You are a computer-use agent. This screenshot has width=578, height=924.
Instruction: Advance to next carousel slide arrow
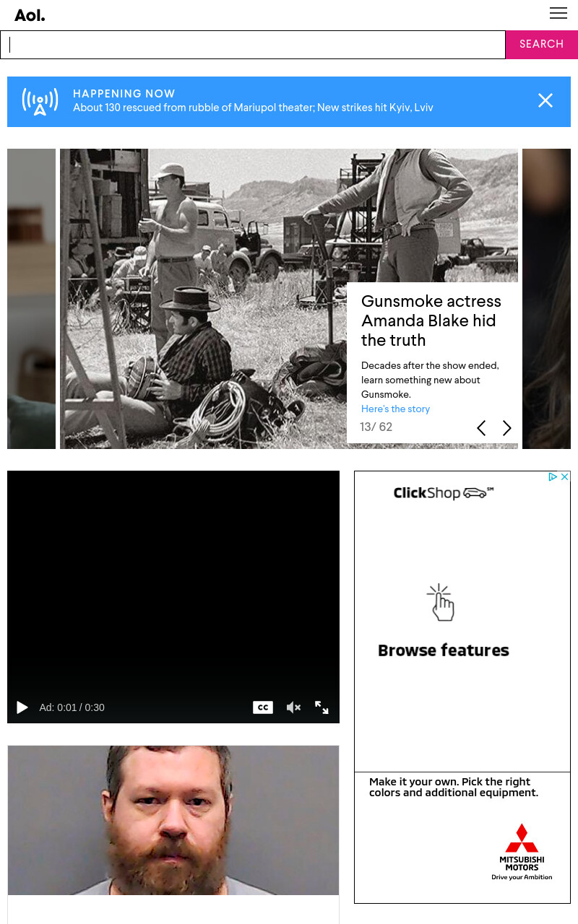(x=507, y=428)
